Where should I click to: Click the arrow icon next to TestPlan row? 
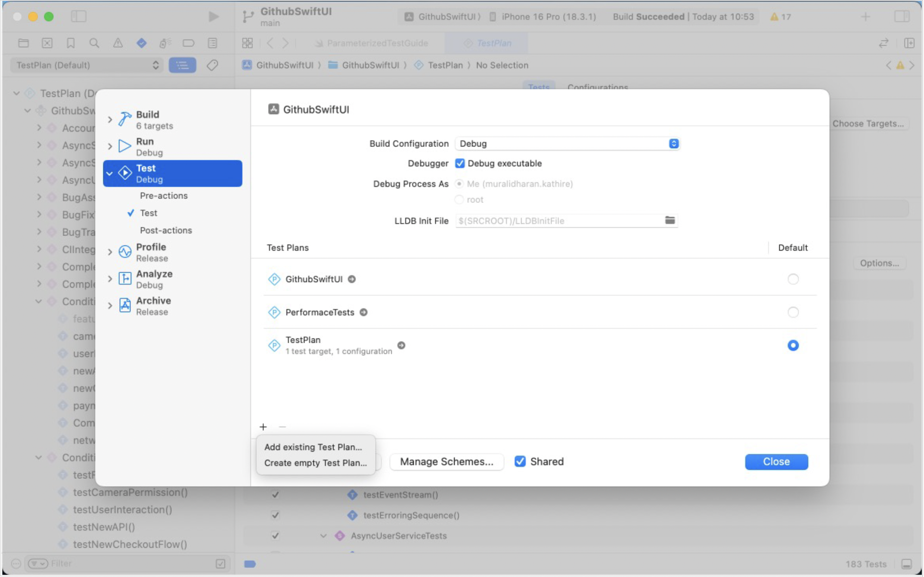click(401, 346)
